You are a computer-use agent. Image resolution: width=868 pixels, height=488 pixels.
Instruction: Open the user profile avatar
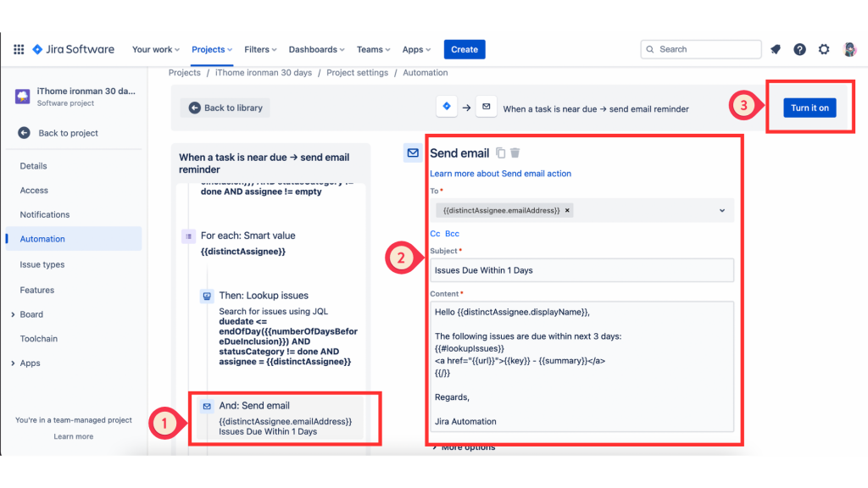pos(849,49)
